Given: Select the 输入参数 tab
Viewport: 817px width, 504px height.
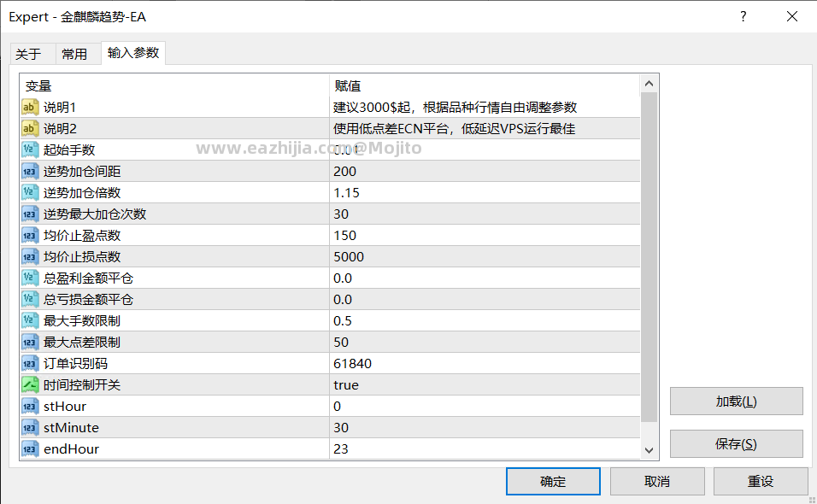Looking at the screenshot, I should [133, 53].
